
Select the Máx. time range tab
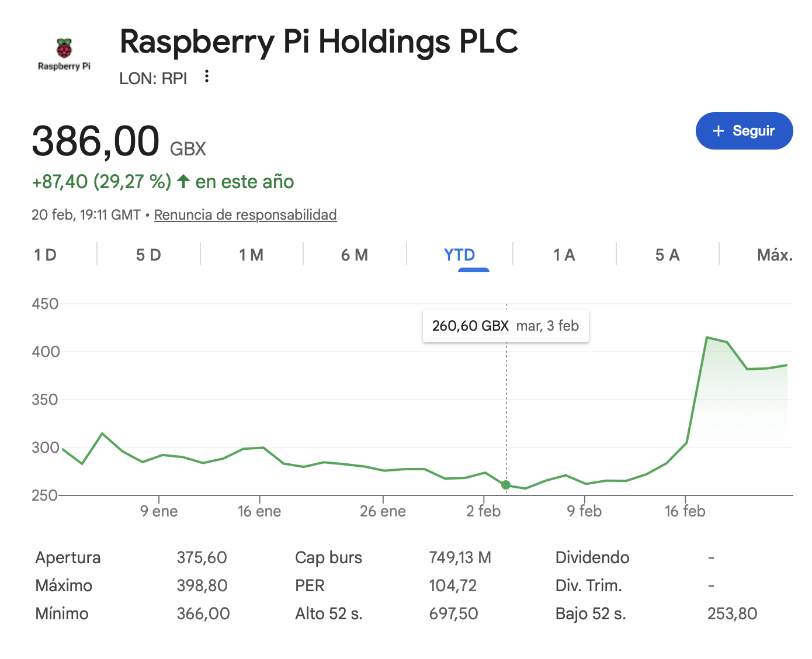coord(775,255)
